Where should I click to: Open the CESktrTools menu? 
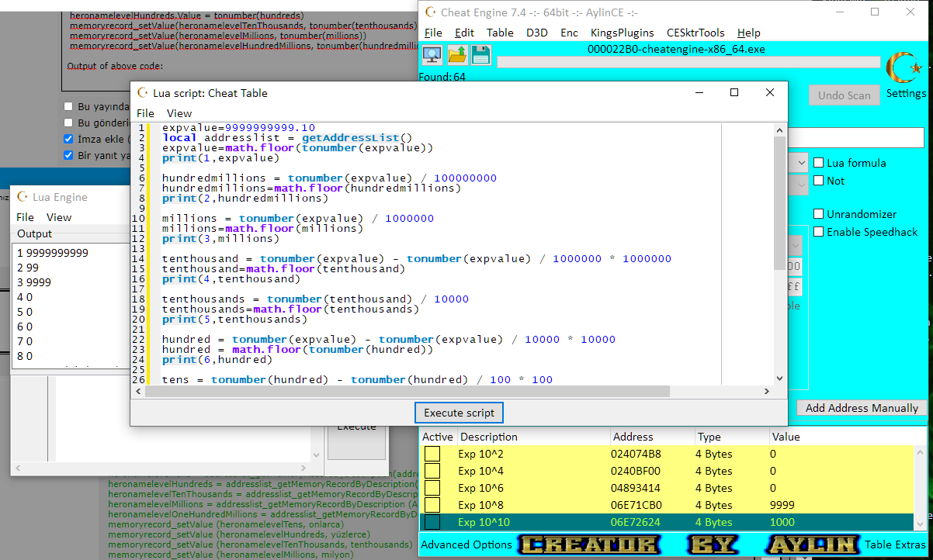click(695, 33)
